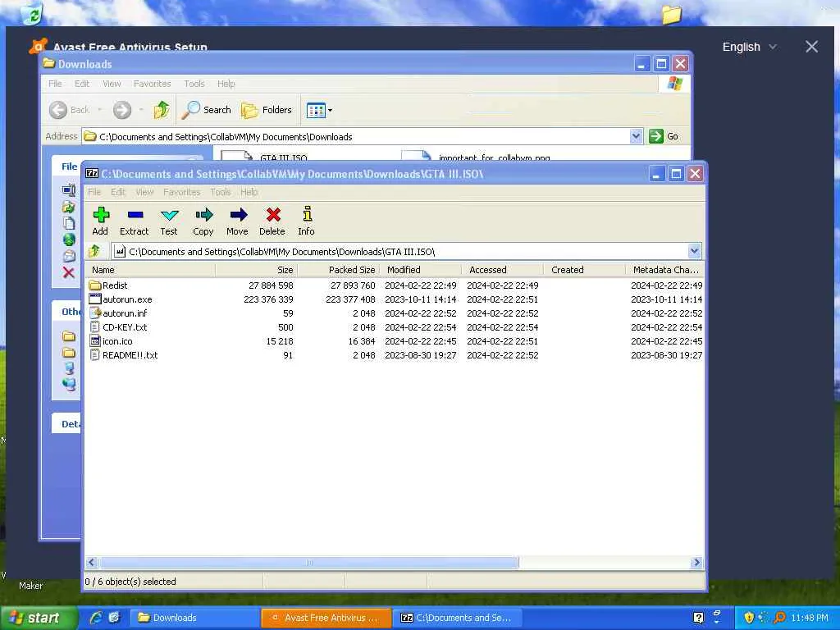Click the Extract toolbar button
This screenshot has height=630, width=840.
coord(134,221)
